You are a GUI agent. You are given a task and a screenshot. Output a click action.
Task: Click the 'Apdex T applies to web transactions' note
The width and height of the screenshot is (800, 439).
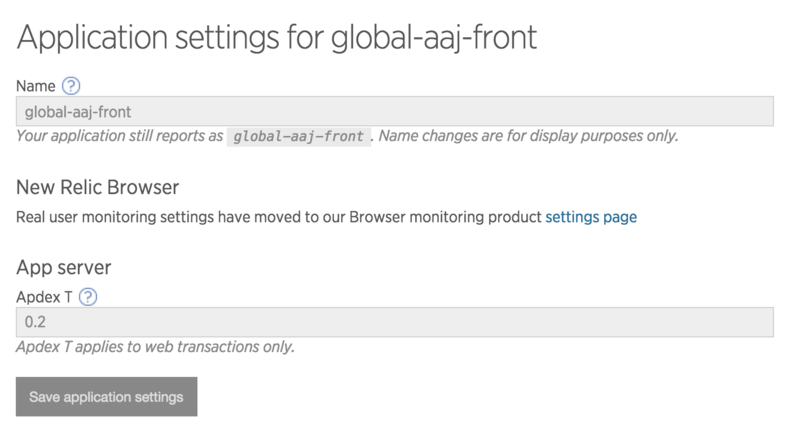(155, 347)
